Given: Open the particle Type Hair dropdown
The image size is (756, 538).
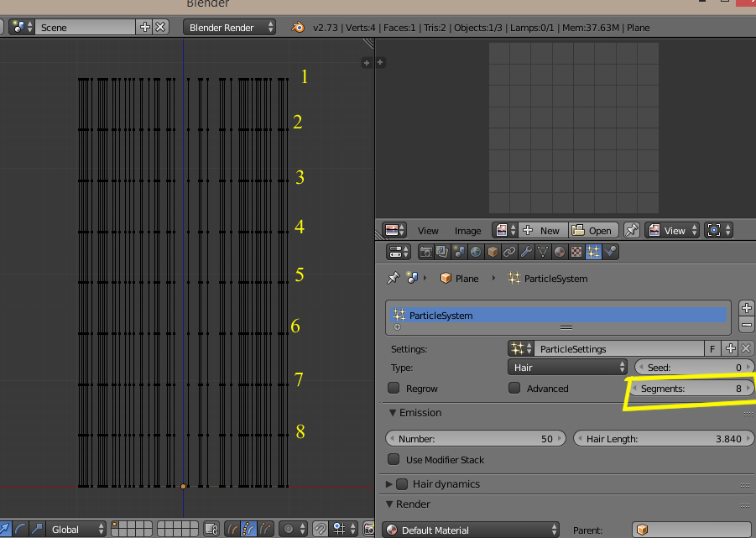Looking at the screenshot, I should click(568, 368).
